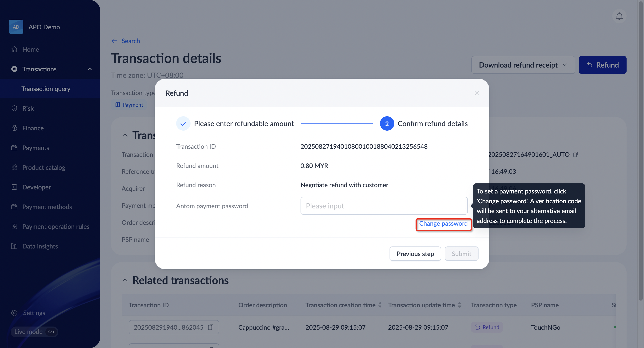
Task: Sort by Transaction creation time
Action: 380,305
